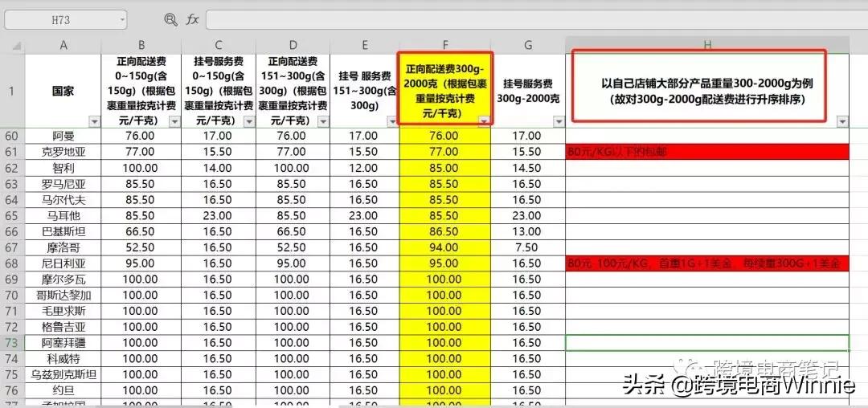The image size is (868, 408).
Task: Click header cell 挂号服务费 300g-2000克
Action: coord(527,91)
